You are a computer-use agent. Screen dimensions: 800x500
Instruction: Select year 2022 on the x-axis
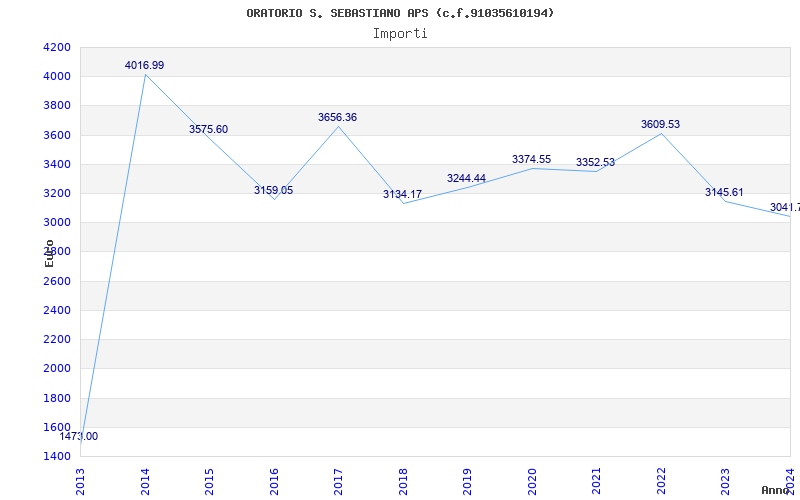(661, 482)
